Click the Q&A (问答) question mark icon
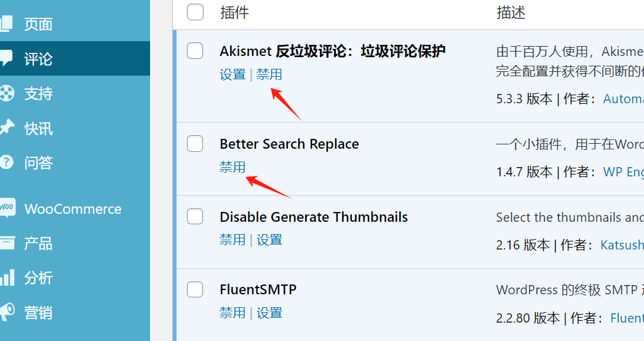Viewport: 644px width, 341px height. [6, 163]
